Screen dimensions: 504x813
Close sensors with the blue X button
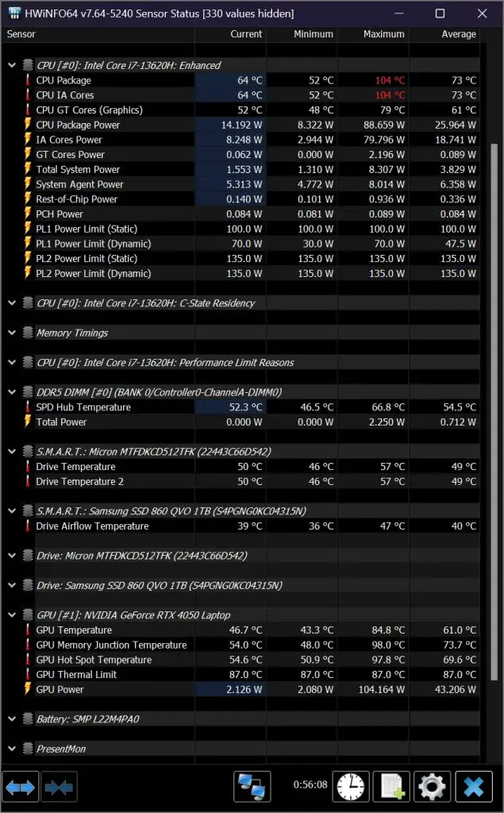pyautogui.click(x=473, y=787)
